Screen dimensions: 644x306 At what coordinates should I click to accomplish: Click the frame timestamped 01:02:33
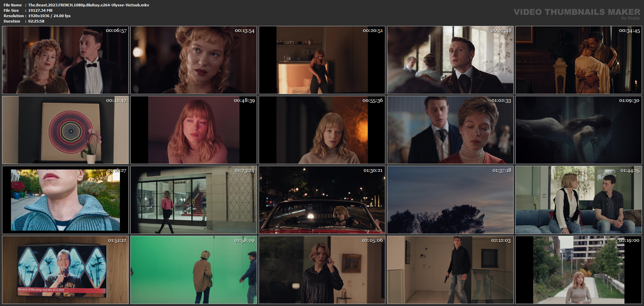[450, 130]
